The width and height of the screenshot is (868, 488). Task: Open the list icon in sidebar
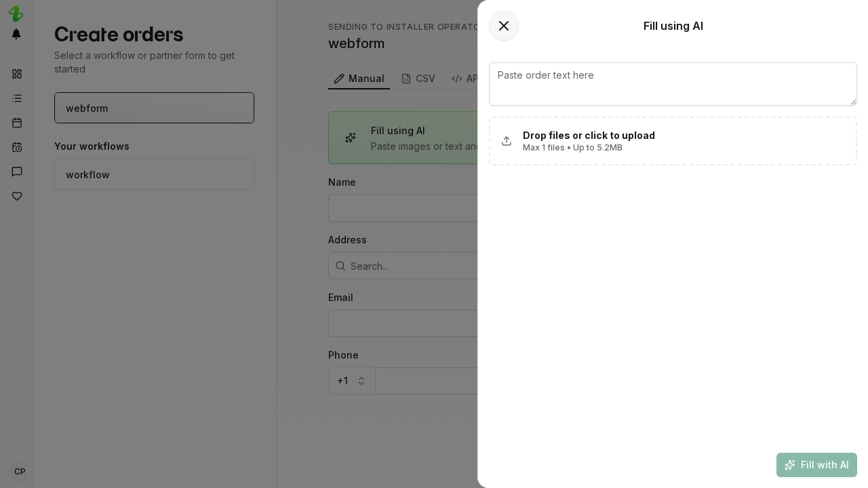pos(17,98)
